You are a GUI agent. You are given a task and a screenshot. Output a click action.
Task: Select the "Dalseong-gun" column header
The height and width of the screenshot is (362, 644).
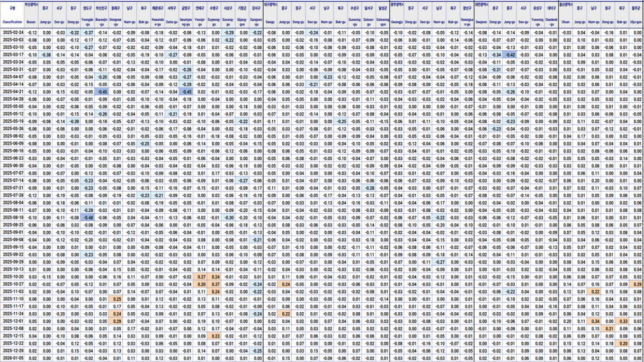[x=382, y=22]
